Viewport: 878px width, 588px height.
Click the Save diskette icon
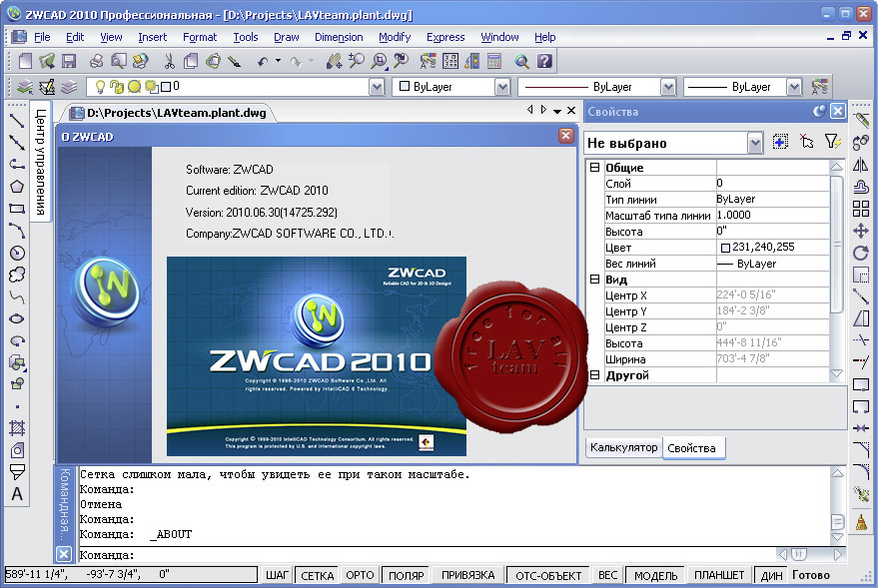click(x=69, y=61)
